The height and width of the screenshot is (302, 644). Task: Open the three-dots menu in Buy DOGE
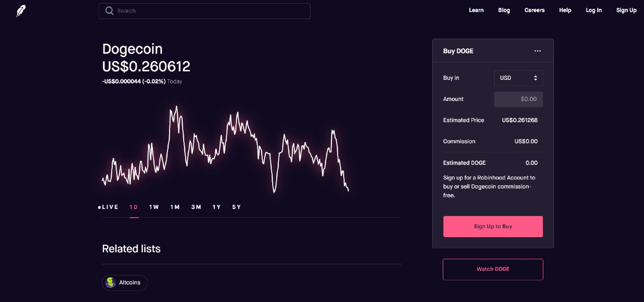click(537, 51)
